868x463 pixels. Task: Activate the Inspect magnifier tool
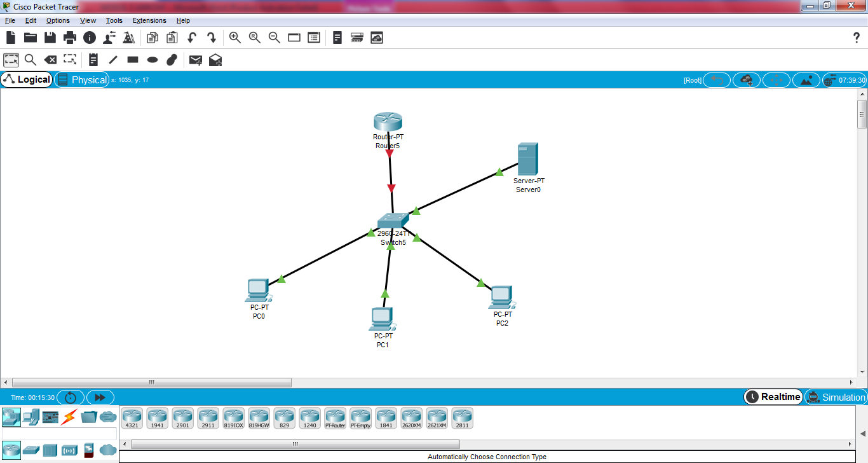point(31,60)
